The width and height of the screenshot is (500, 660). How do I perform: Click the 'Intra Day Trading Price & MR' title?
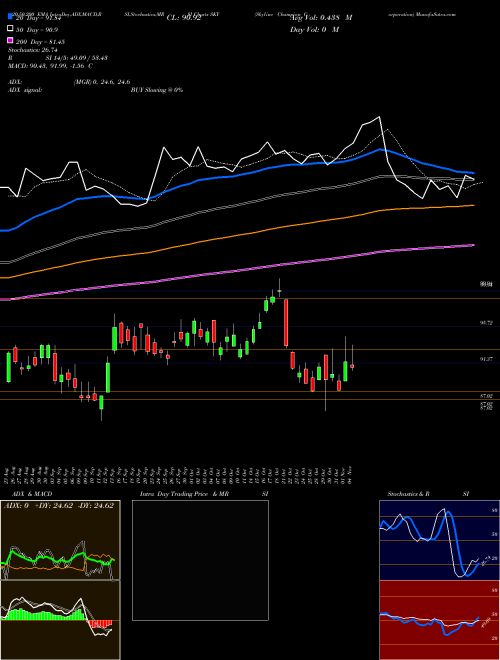(184, 494)
